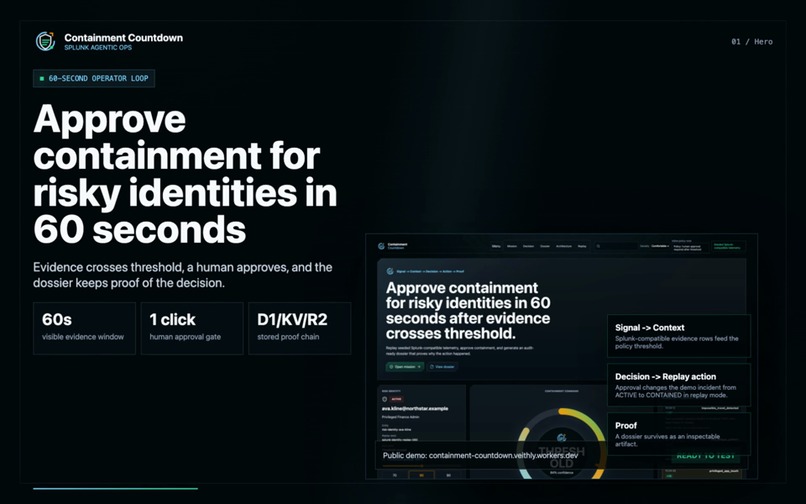Screen dimensions: 806x504
Task: Click the SPLUNK AGENTIC OPS subtitle
Action: [x=98, y=47]
